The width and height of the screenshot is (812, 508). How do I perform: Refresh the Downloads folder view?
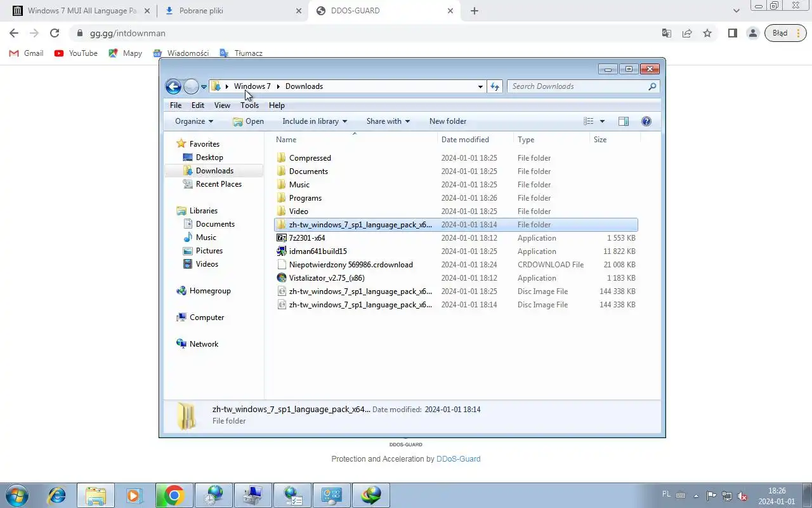(x=495, y=86)
